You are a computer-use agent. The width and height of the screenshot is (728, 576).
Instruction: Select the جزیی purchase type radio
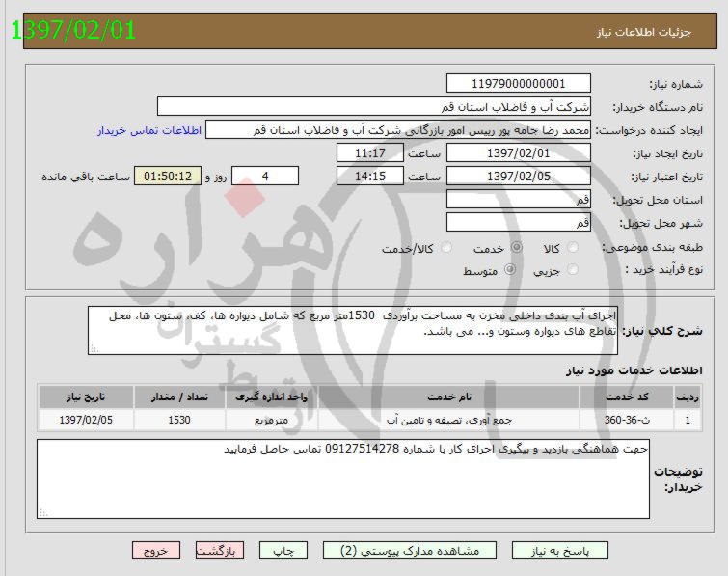[573, 269]
